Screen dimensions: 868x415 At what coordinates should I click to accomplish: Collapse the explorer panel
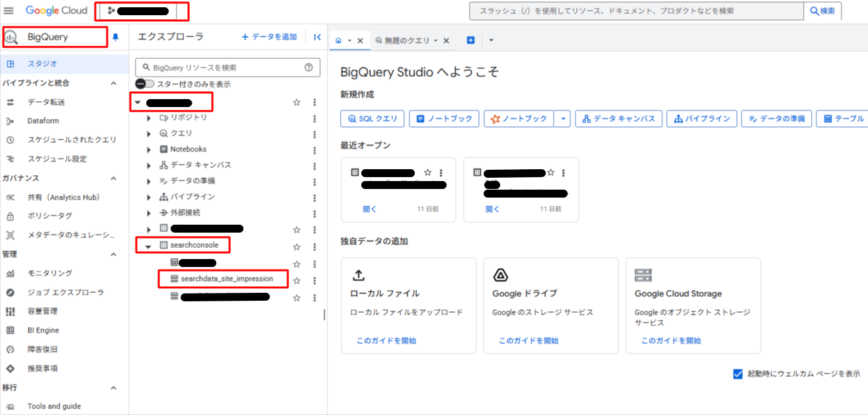tap(317, 38)
